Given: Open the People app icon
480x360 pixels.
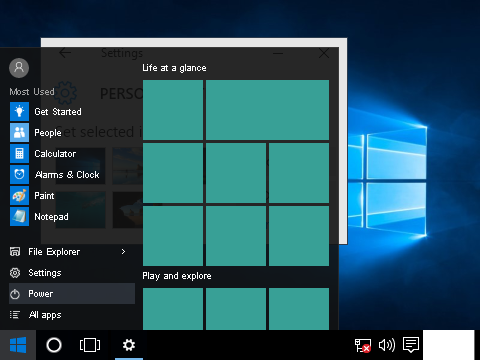Looking at the screenshot, I should (19, 132).
